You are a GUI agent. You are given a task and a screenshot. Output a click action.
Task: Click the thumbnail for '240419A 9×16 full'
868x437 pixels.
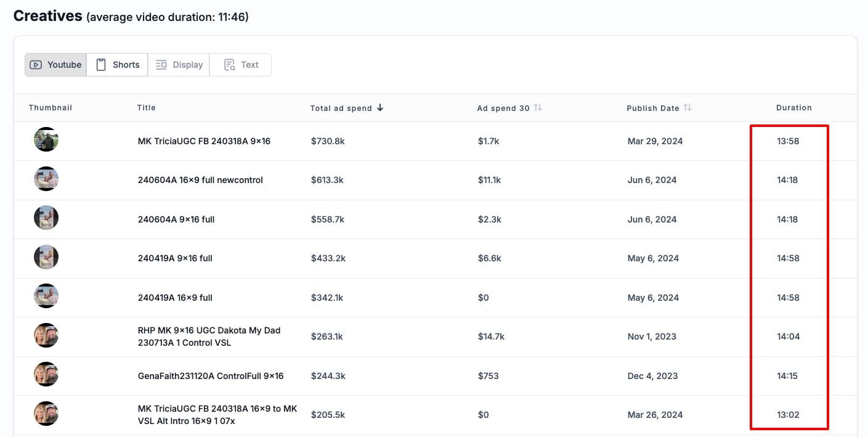(x=46, y=257)
